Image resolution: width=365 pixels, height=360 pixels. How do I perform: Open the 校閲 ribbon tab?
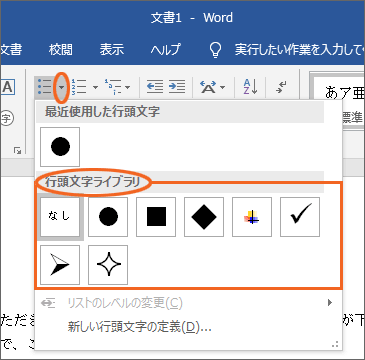click(61, 50)
